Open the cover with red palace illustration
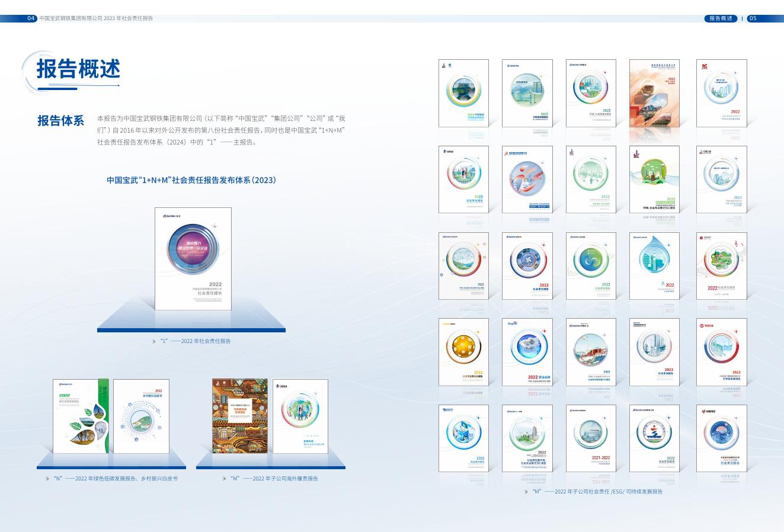 click(x=591, y=352)
